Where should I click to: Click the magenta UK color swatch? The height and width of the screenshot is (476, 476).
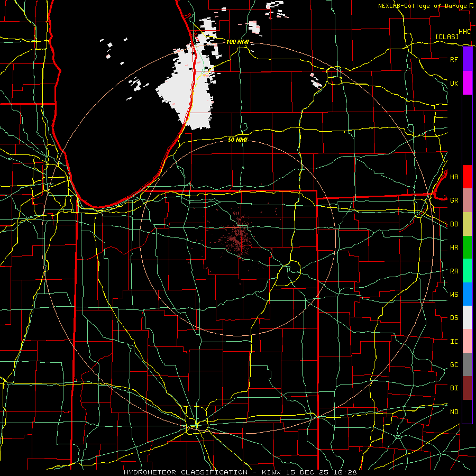coord(467,83)
